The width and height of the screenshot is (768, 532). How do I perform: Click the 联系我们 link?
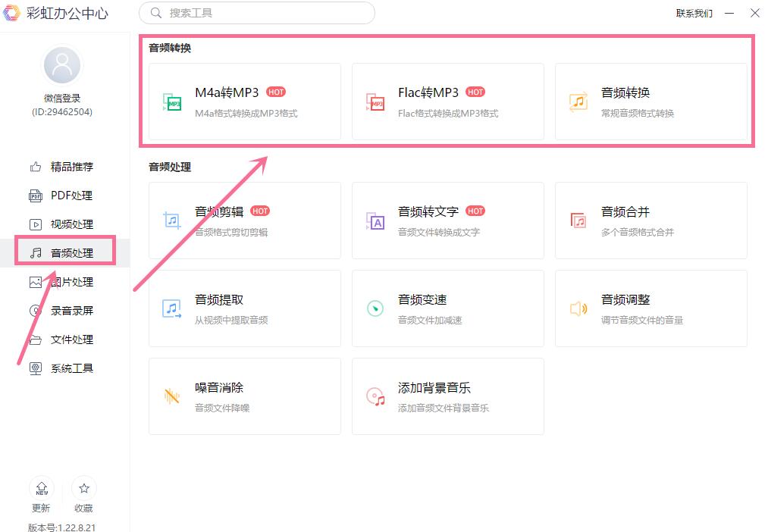pyautogui.click(x=694, y=13)
